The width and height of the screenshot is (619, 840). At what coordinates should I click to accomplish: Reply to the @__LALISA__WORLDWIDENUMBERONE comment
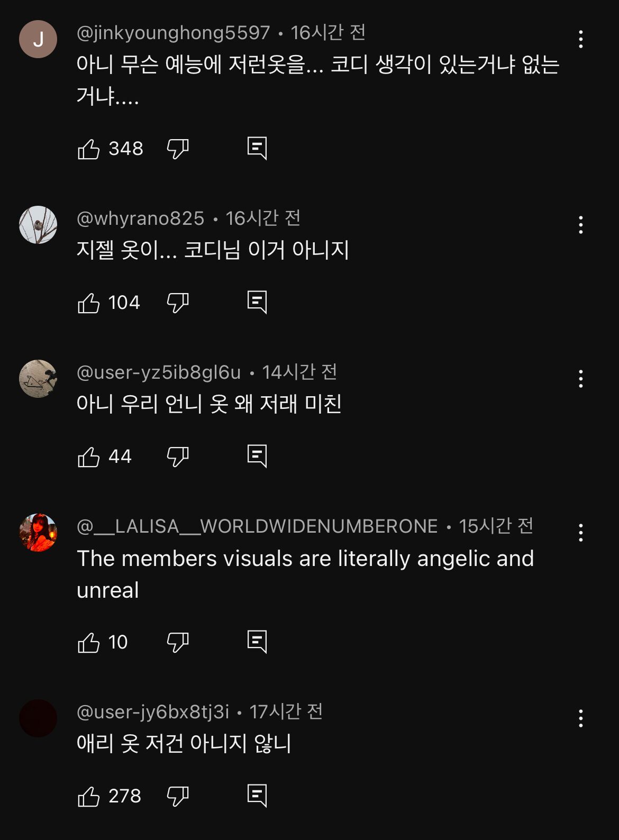[x=257, y=642]
